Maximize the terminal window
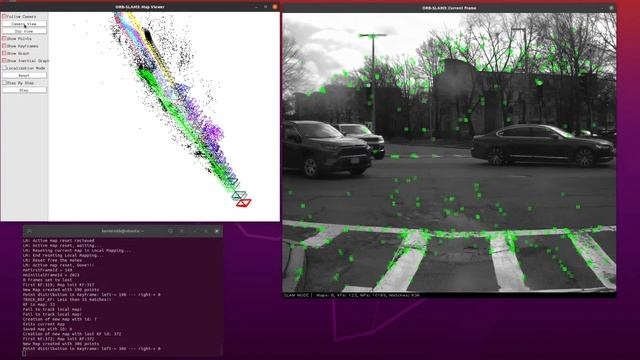The image size is (640, 360). [x=206, y=231]
